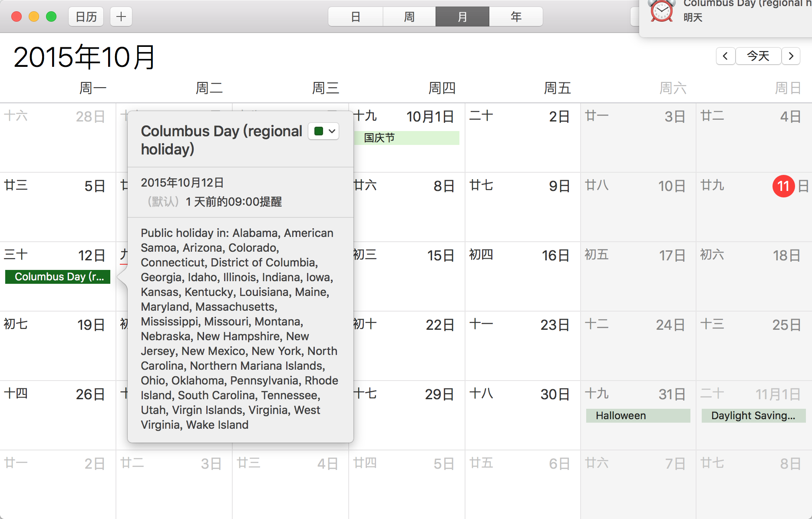Click the 周六 weekday header
The height and width of the screenshot is (519, 812).
pos(673,89)
